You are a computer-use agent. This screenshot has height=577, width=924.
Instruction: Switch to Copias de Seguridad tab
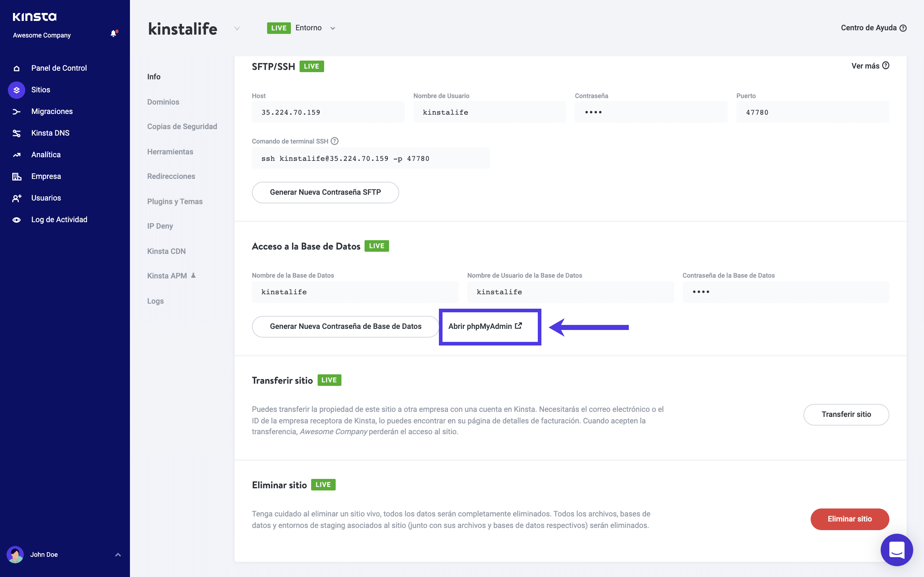click(x=182, y=126)
